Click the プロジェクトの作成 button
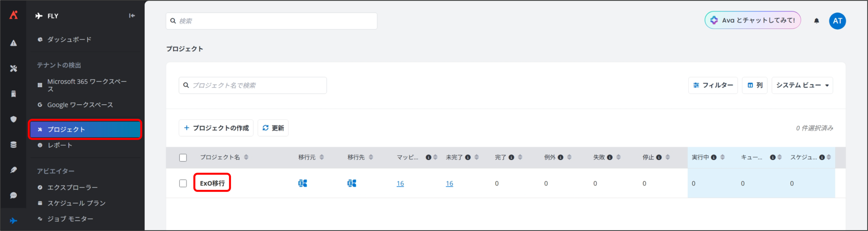The width and height of the screenshot is (868, 231). [216, 128]
